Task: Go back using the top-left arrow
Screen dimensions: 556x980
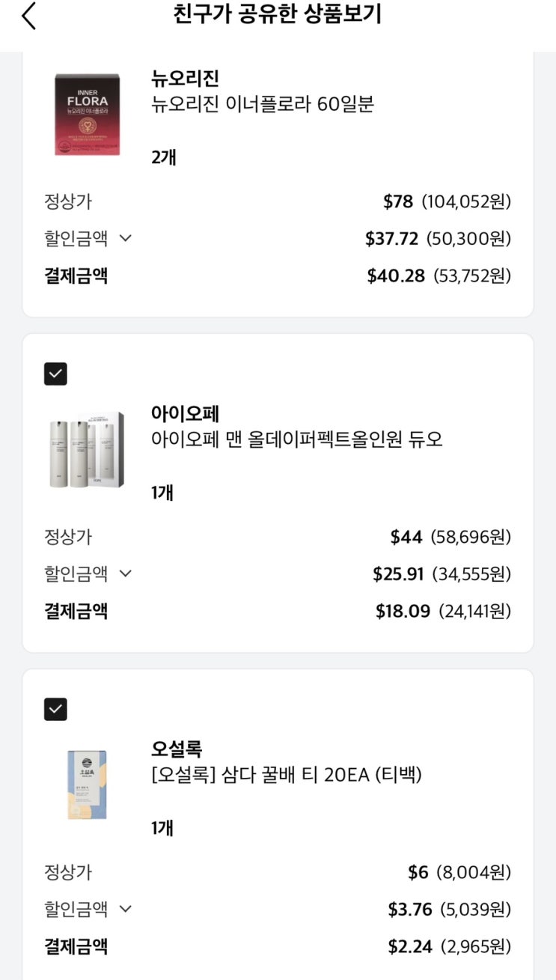Action: (x=28, y=16)
